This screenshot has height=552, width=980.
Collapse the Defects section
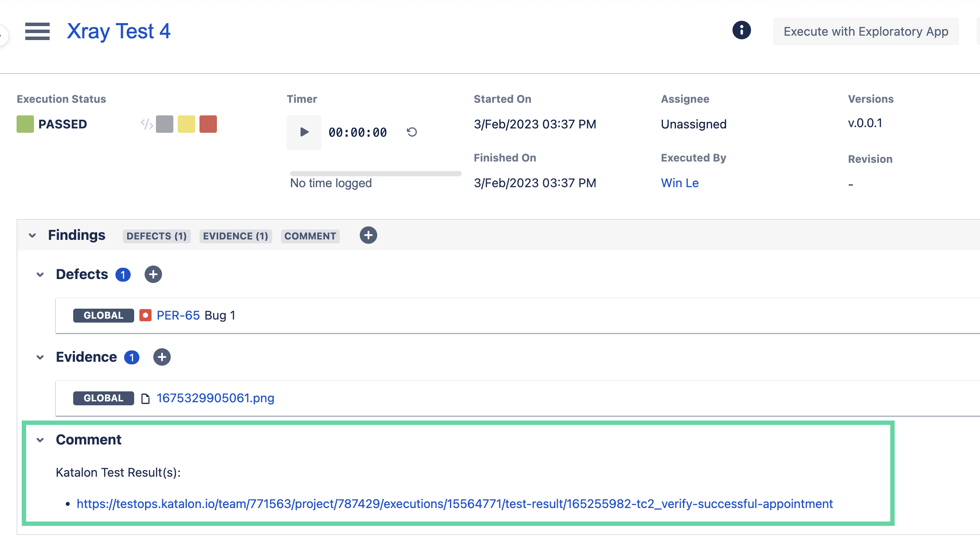tap(40, 274)
